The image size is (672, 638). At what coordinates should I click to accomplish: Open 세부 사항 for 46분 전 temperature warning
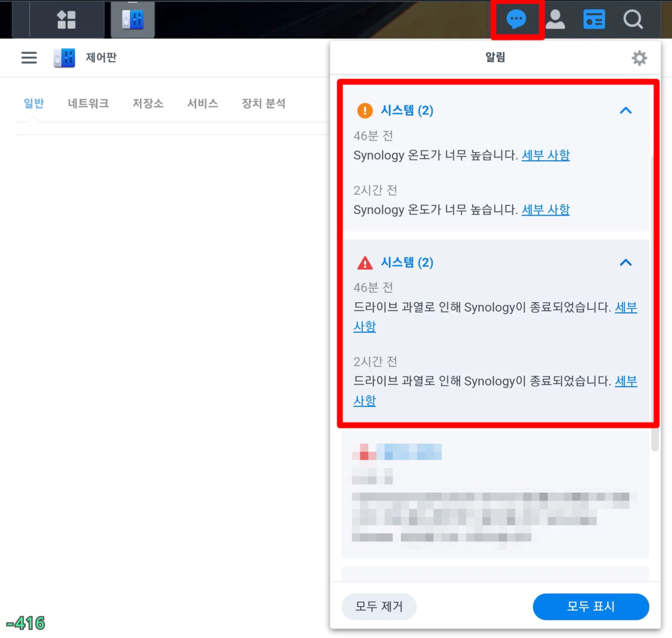(546, 155)
